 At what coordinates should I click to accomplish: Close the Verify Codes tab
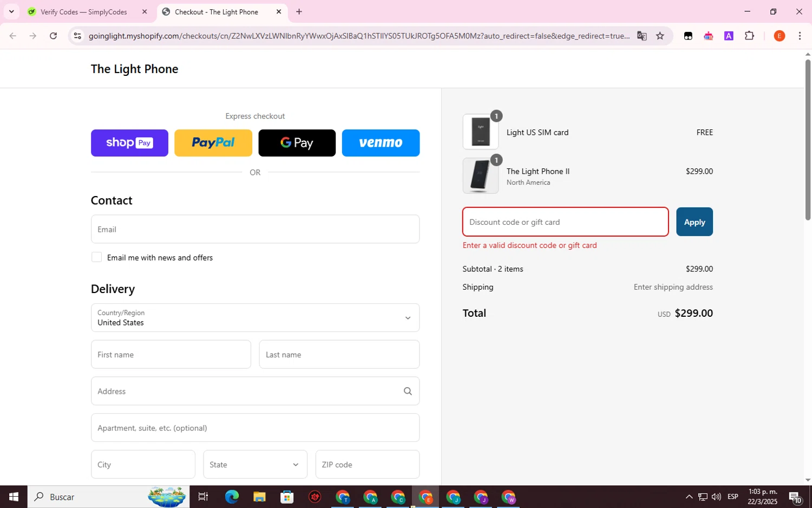coord(145,12)
